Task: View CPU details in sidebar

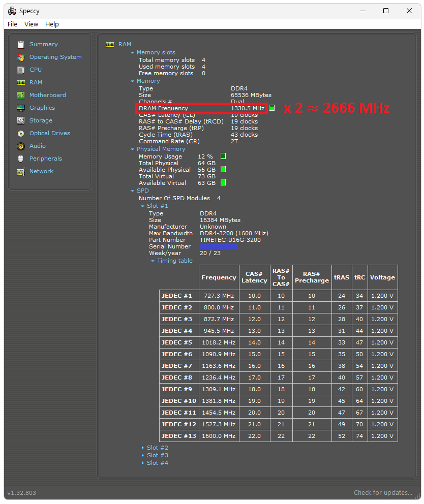Action: point(36,70)
